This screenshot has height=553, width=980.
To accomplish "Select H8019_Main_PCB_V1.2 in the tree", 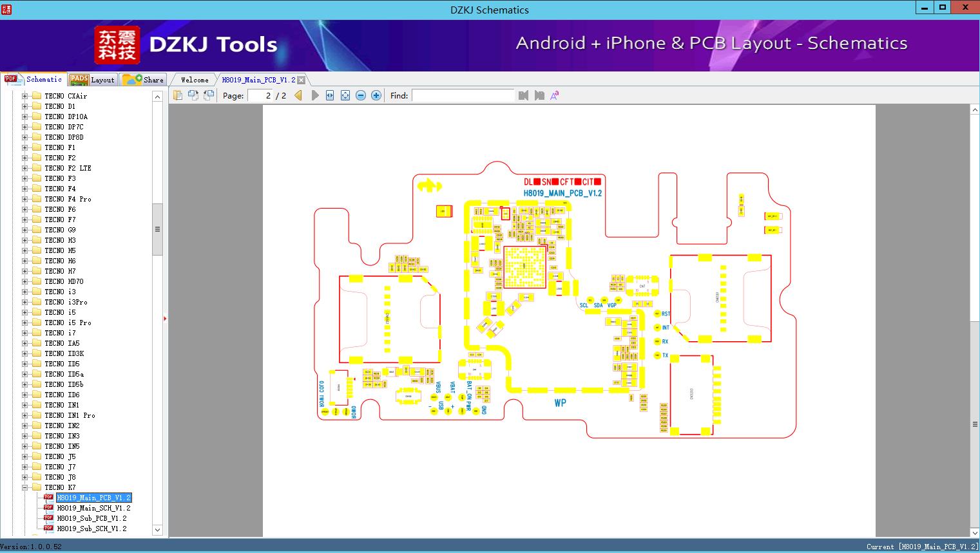I will click(93, 498).
